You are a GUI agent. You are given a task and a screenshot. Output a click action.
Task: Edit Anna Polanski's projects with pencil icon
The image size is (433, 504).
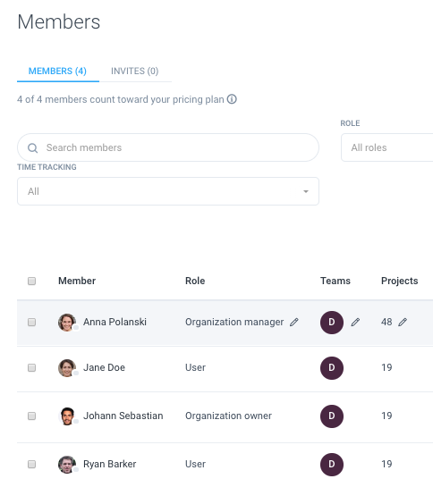click(403, 322)
